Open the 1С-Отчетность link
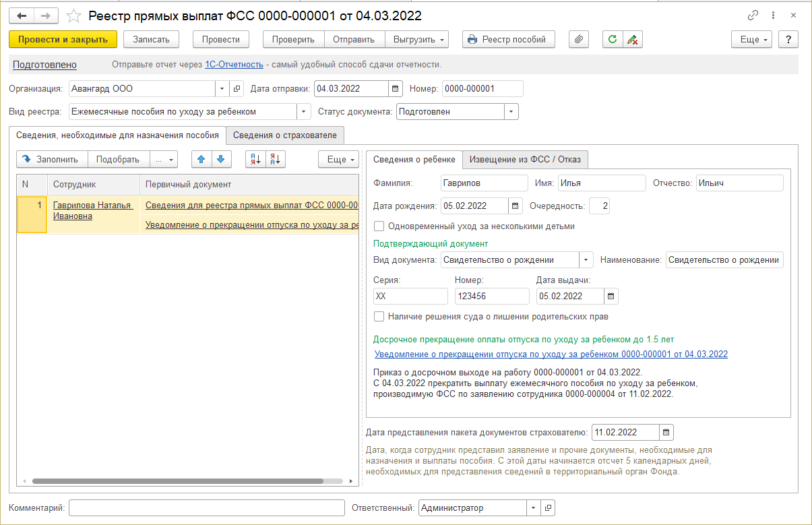The height and width of the screenshot is (525, 812). click(x=234, y=65)
